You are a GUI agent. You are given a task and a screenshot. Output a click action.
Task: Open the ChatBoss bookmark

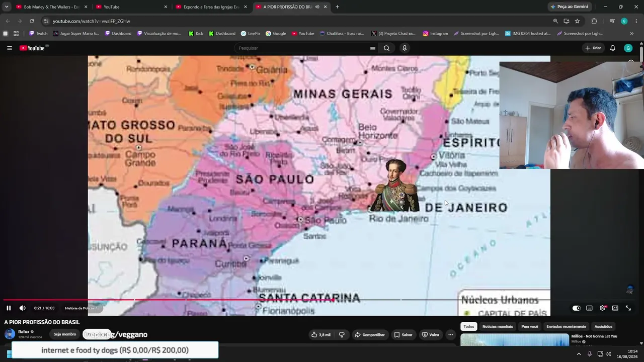point(342,34)
